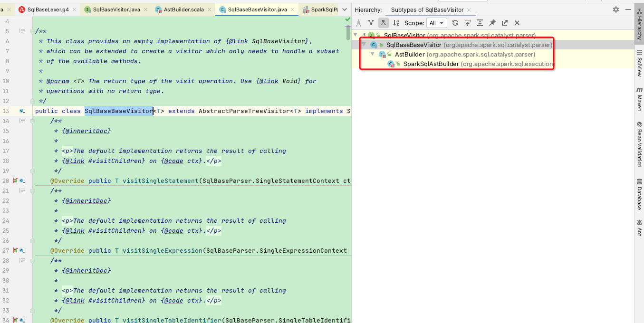The width and height of the screenshot is (644, 323).
Task: Click the overridden-in gutter icon on line 27
Action: 22,250
